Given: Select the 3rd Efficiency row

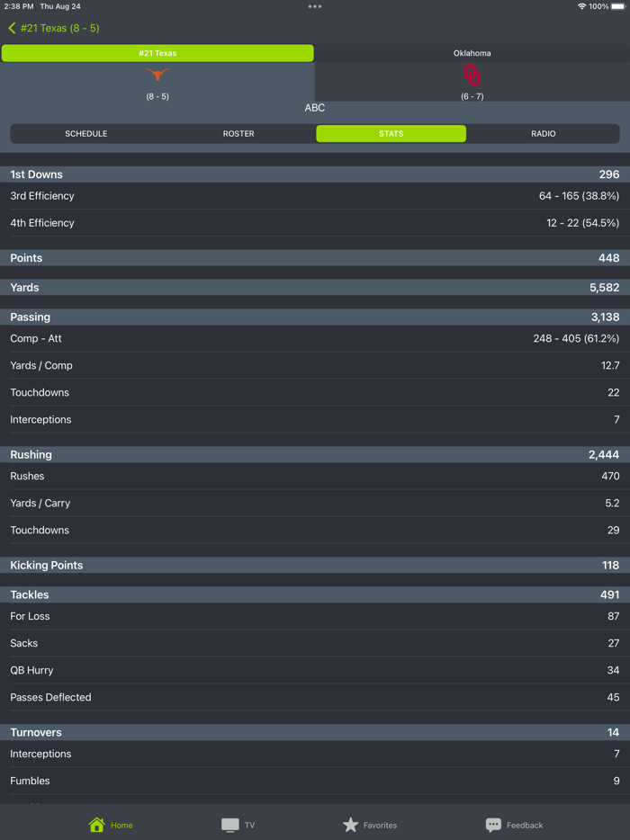Looking at the screenshot, I should coord(315,196).
